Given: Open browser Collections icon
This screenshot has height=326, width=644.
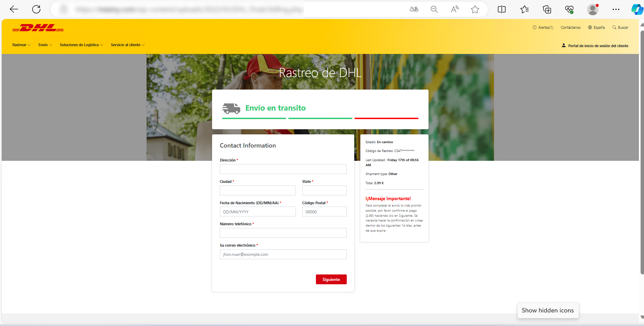Looking at the screenshot, I should (547, 9).
